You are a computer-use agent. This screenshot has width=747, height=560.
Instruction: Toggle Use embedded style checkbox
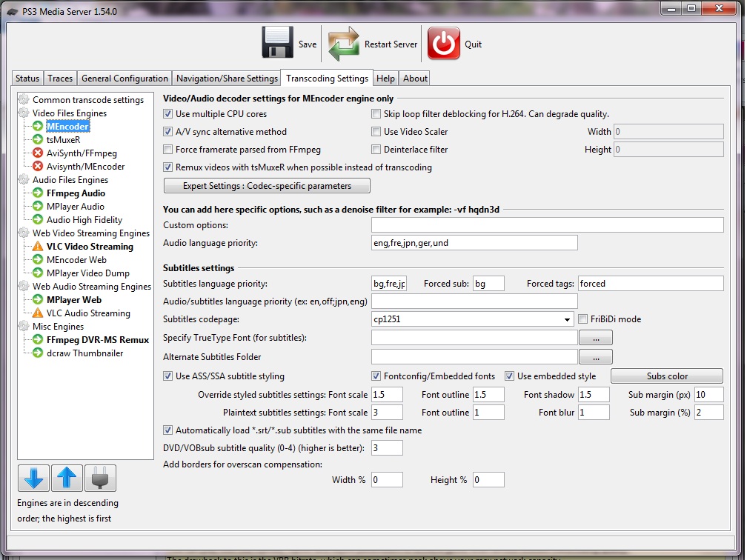[509, 376]
